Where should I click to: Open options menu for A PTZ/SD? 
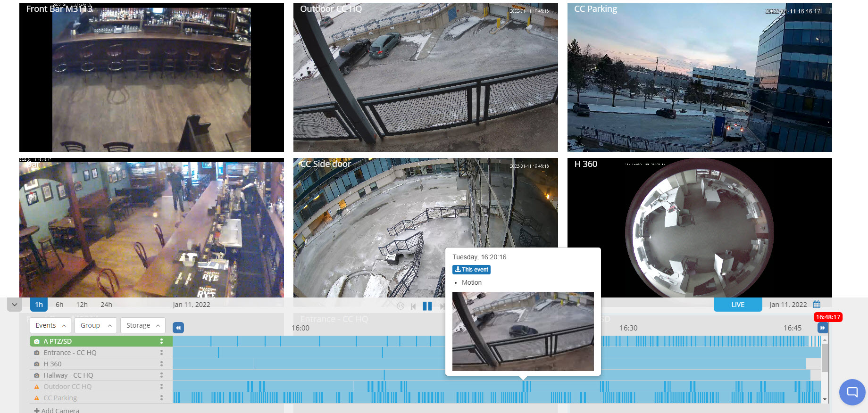[161, 341]
